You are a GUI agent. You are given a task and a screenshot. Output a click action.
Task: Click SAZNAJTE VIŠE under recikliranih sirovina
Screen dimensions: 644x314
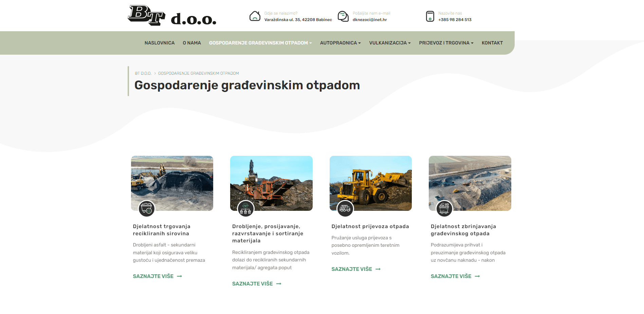[x=153, y=276]
